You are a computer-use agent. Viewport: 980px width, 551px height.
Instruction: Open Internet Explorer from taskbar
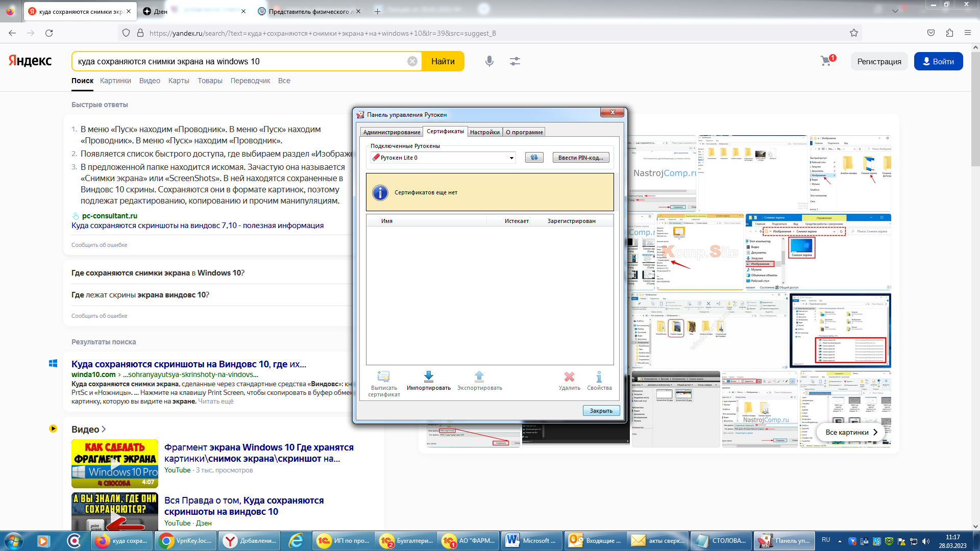(x=296, y=541)
